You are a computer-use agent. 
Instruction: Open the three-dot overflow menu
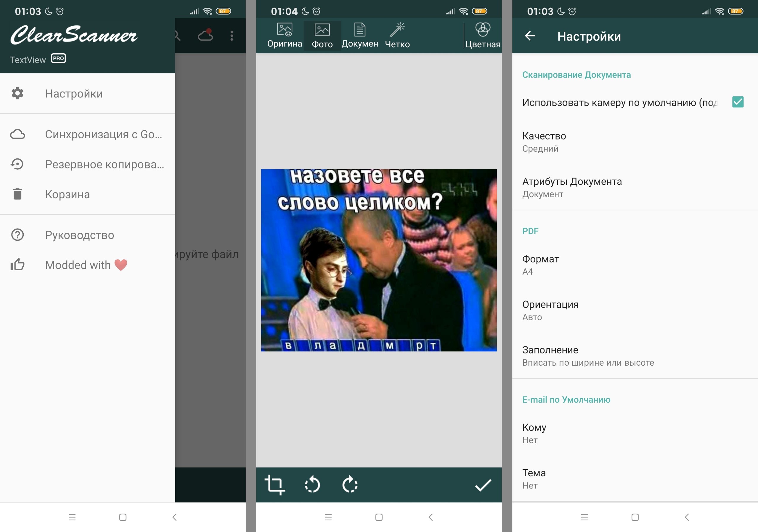[x=232, y=36]
